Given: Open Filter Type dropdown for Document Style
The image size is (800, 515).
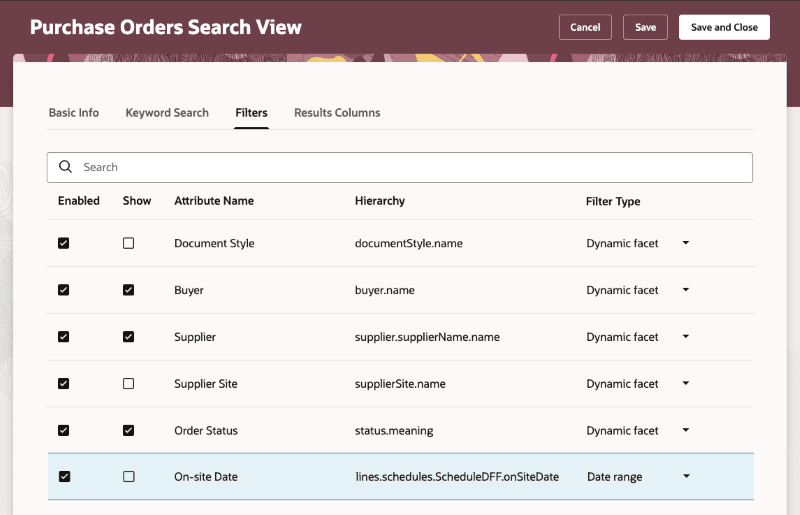Looking at the screenshot, I should pyautogui.click(x=686, y=243).
